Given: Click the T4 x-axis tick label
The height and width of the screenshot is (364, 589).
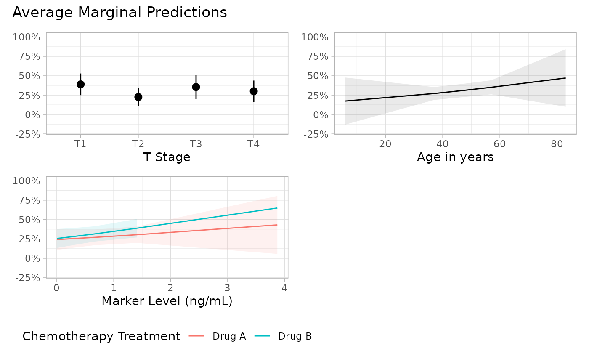Looking at the screenshot, I should [253, 144].
